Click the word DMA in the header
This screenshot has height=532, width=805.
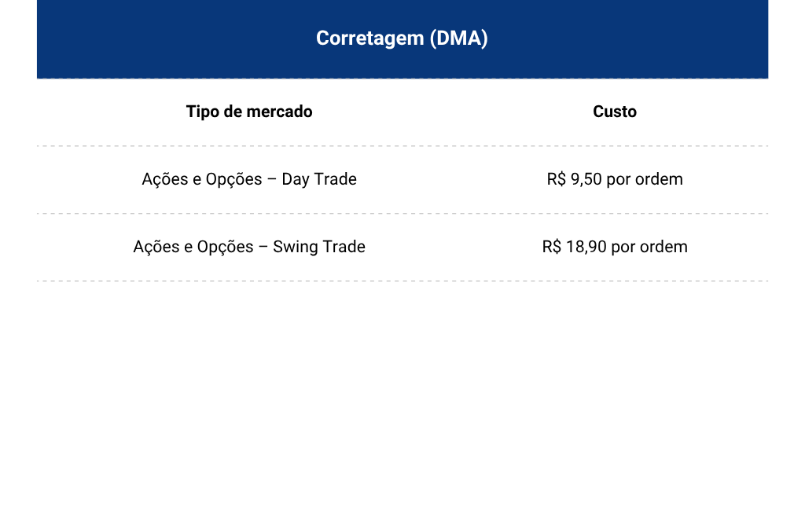459,39
